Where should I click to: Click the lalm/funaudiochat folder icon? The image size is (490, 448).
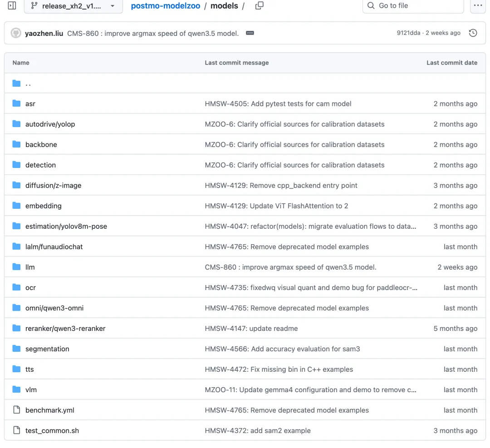16,246
